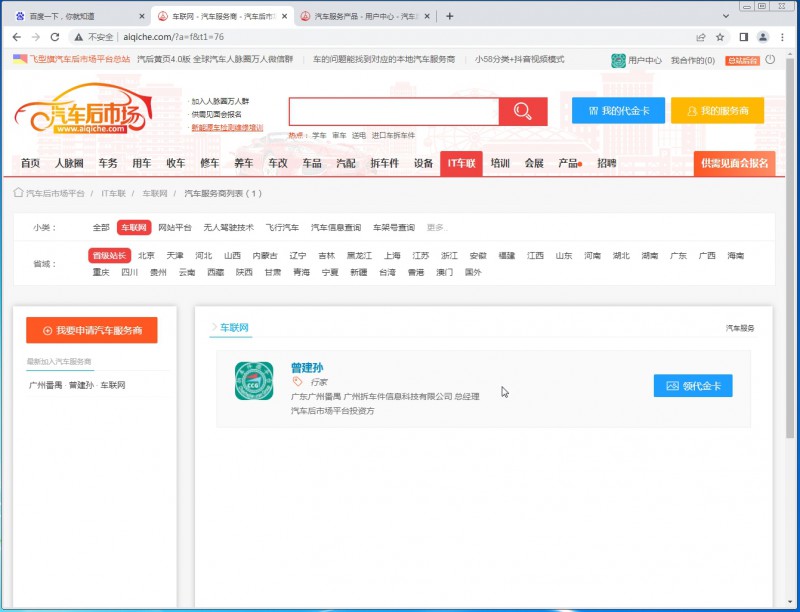Open the 加入人脉圈万人群 link
Viewport: 800px width, 612px height.
click(x=220, y=101)
